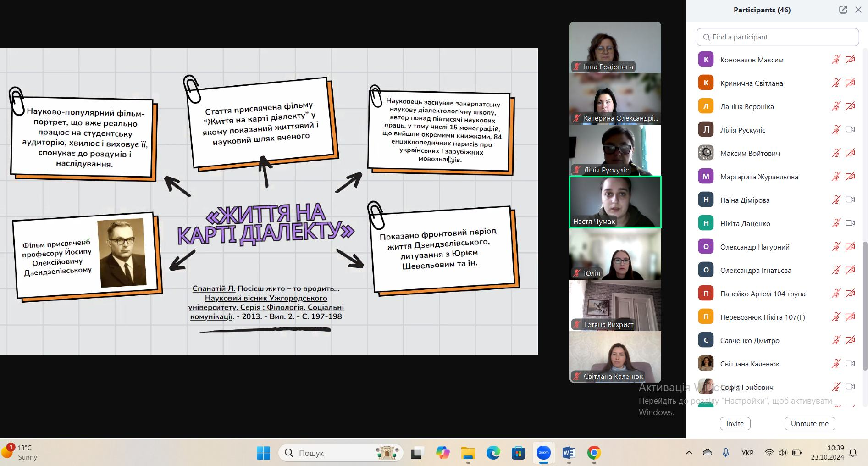Click video icon for Нікіта Даценко
868x466 pixels.
click(x=850, y=223)
